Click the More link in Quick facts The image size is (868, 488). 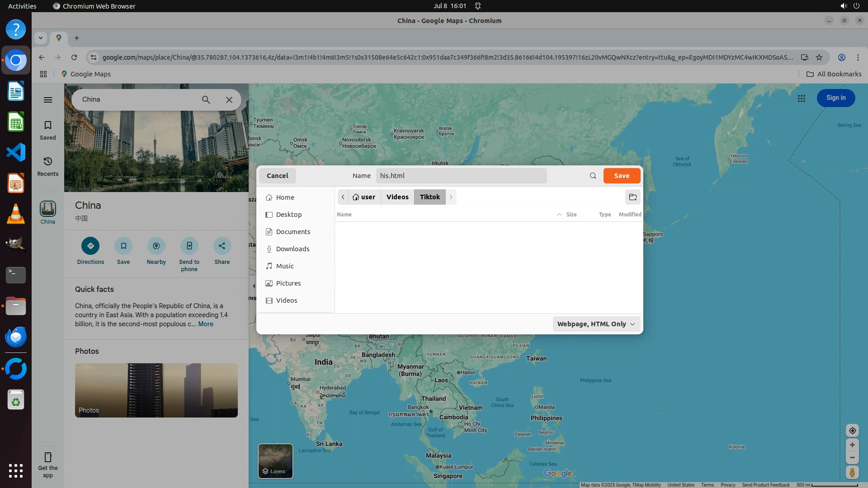[205, 324]
